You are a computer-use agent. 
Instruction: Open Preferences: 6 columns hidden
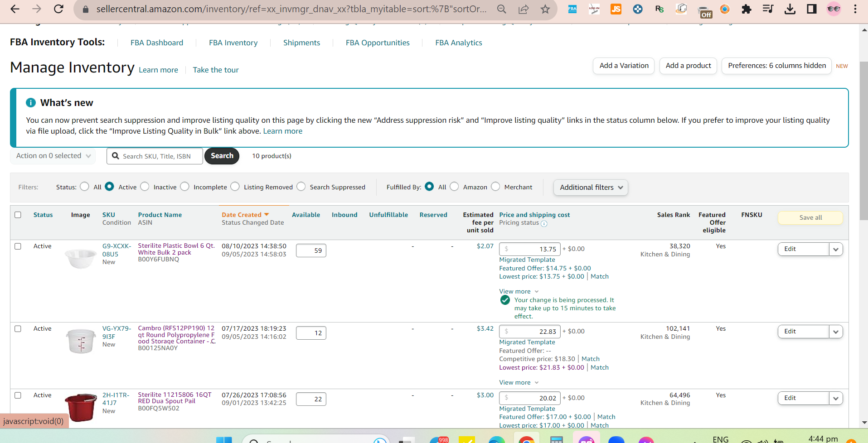[776, 66]
